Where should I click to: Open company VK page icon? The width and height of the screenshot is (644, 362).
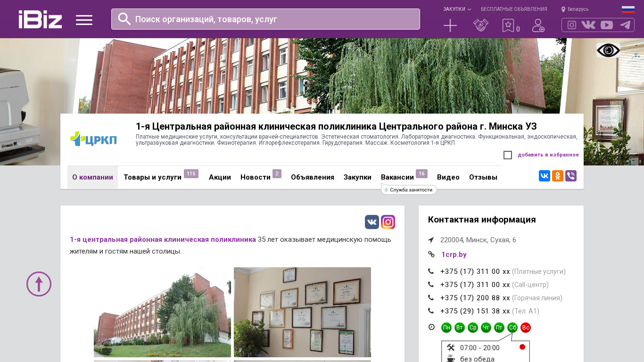click(x=372, y=222)
